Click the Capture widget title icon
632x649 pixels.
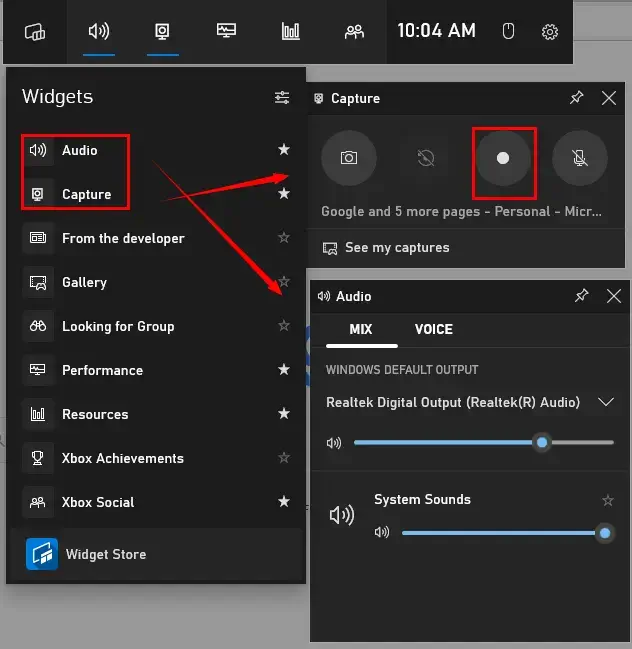coord(318,99)
